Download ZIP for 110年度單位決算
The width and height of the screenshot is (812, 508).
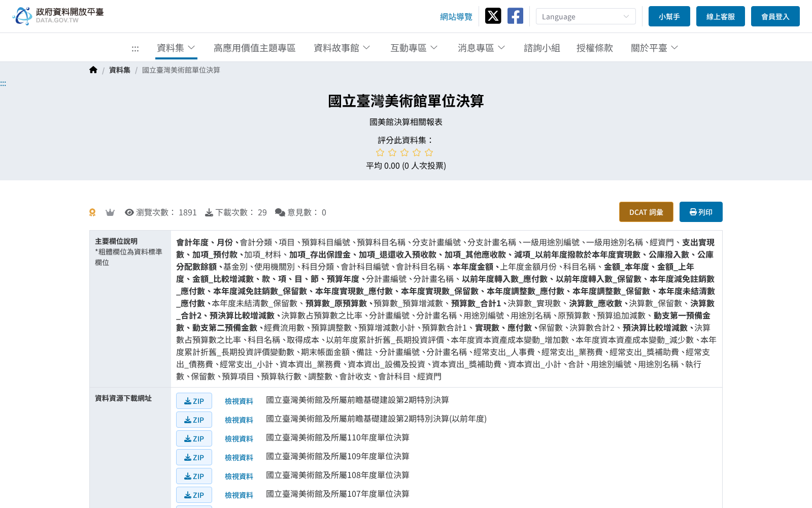(x=194, y=438)
